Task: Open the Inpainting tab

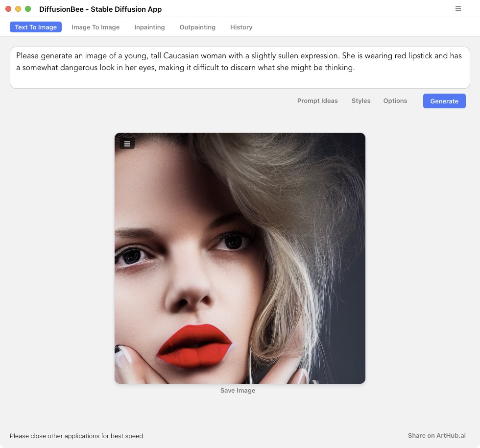Action: tap(149, 27)
